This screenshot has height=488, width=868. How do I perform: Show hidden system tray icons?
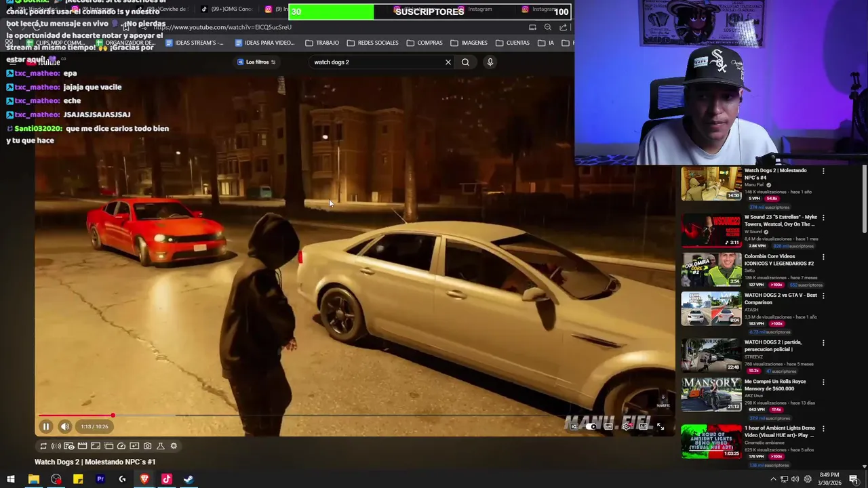click(773, 479)
